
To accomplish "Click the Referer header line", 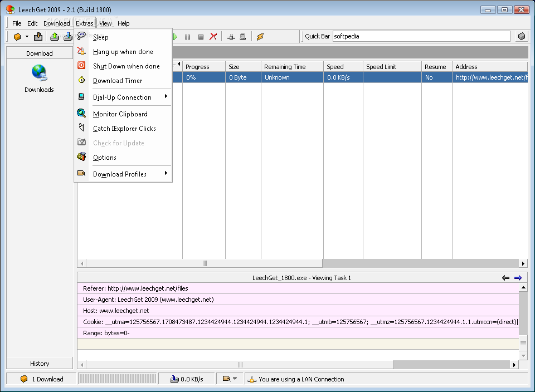I will click(298, 288).
